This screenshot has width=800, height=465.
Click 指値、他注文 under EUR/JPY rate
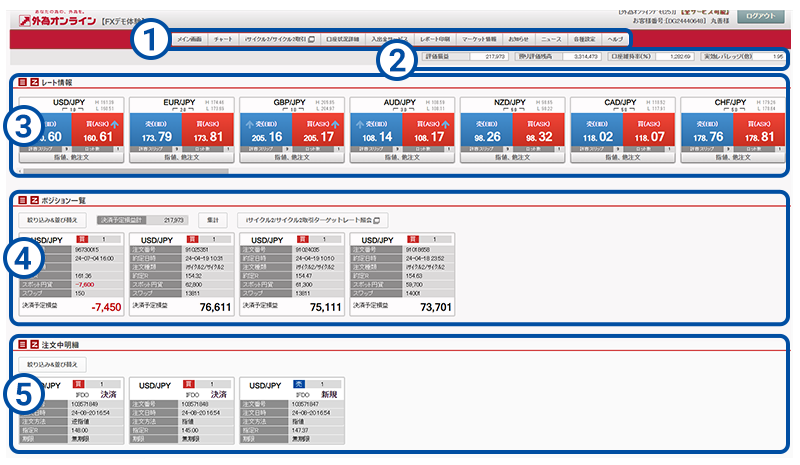(x=182, y=157)
